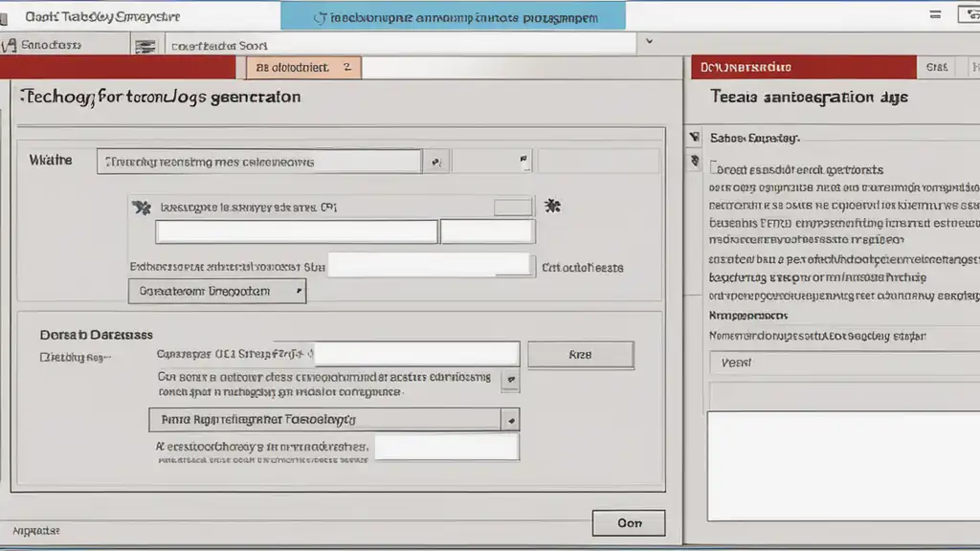Expand the Pmra Rgpntefiergraher dropdown arrow
This screenshot has height=551, width=980.
[511, 421]
